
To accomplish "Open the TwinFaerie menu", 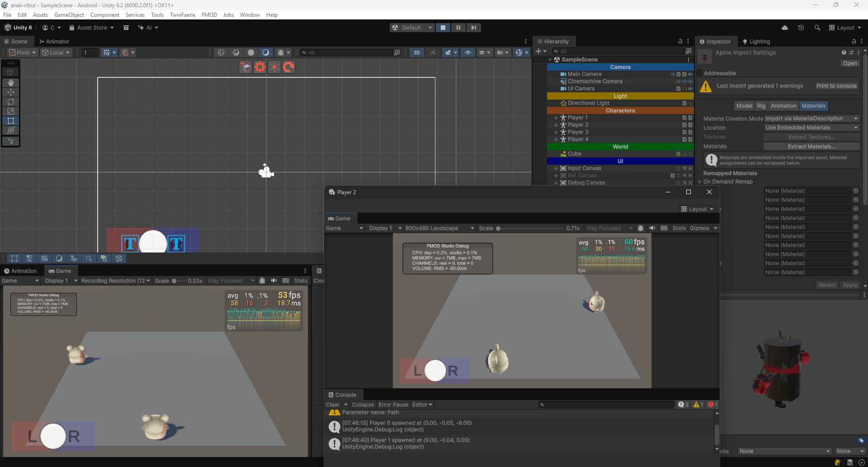I will [x=183, y=15].
